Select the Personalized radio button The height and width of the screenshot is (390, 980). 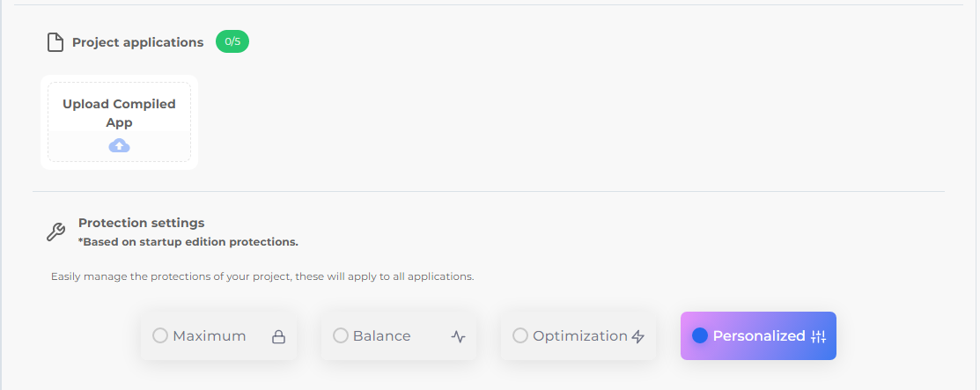[x=700, y=335]
